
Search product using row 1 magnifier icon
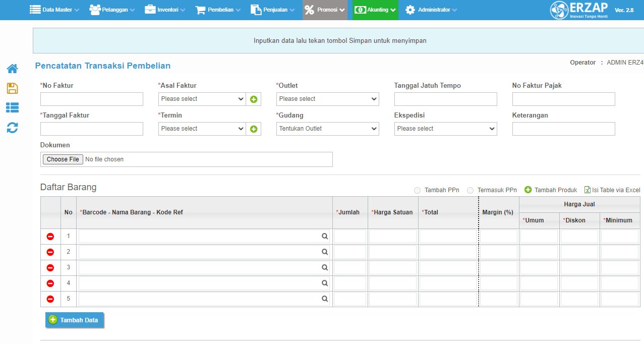pos(325,236)
